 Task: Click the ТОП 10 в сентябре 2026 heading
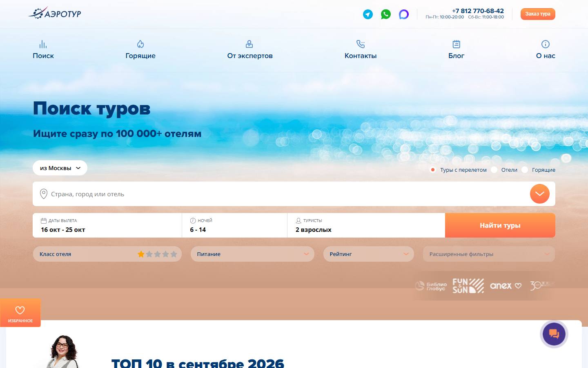pyautogui.click(x=198, y=363)
